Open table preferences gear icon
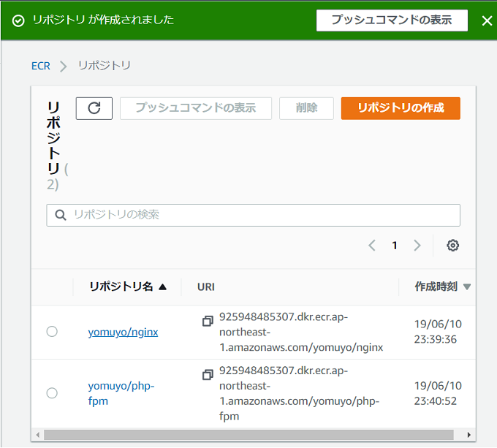Image resolution: width=497 pixels, height=448 pixels. [452, 246]
